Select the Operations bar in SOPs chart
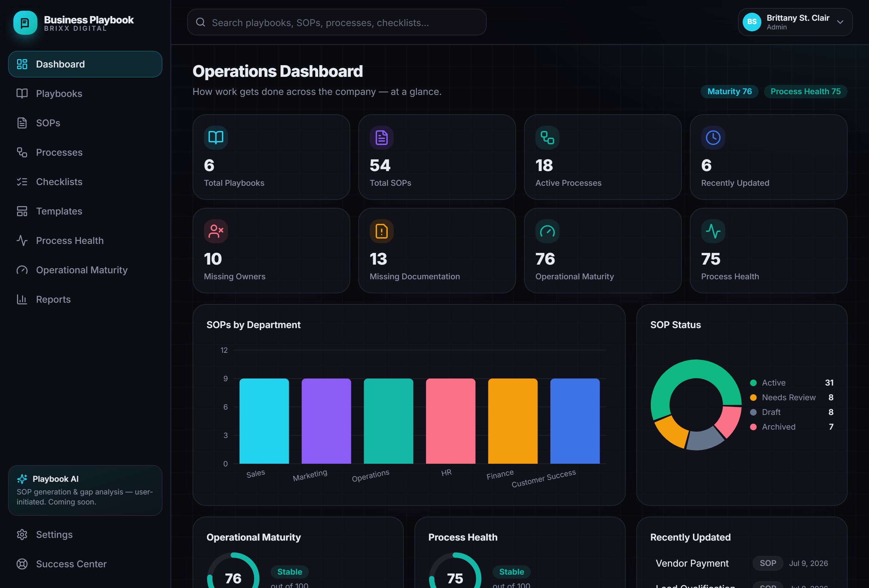The image size is (869, 588). [x=388, y=421]
